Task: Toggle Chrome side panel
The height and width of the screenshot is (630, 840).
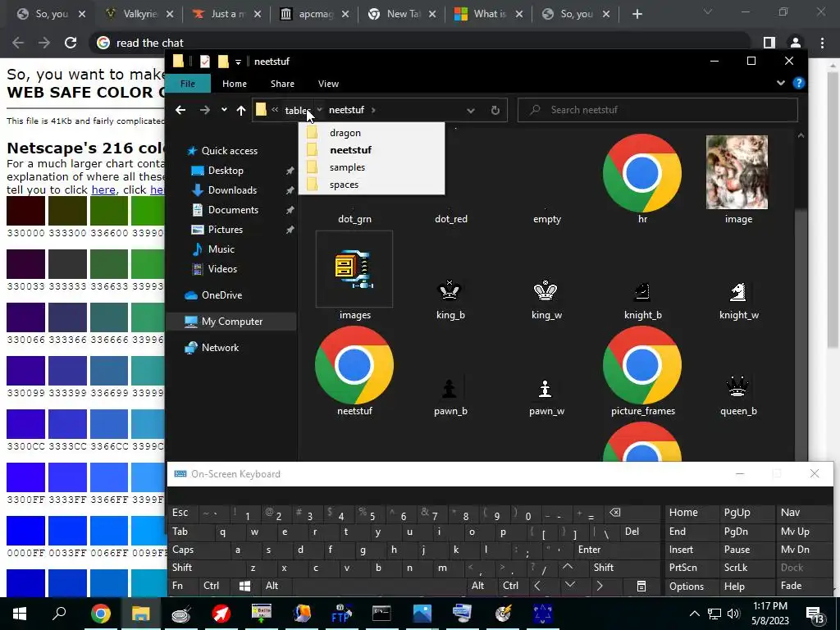Action: click(769, 43)
